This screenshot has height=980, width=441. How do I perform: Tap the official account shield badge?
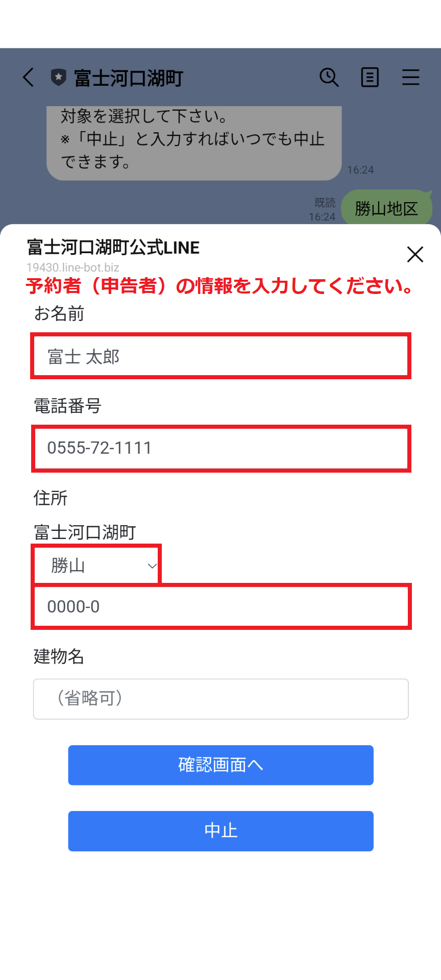58,78
